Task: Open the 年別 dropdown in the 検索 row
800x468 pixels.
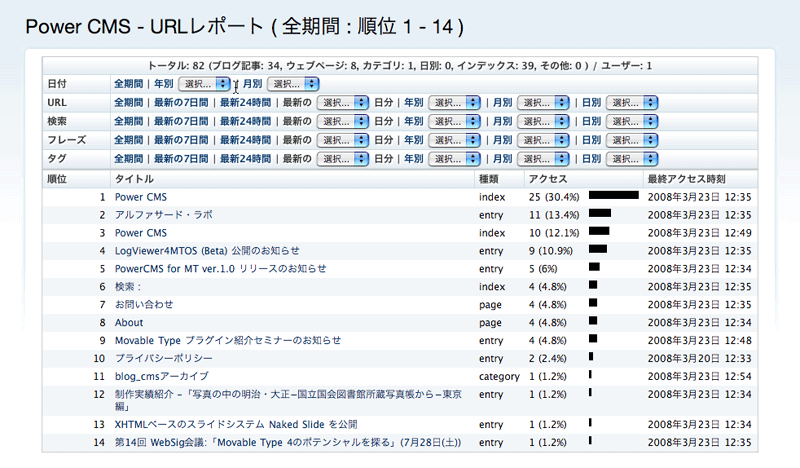Action: point(454,121)
